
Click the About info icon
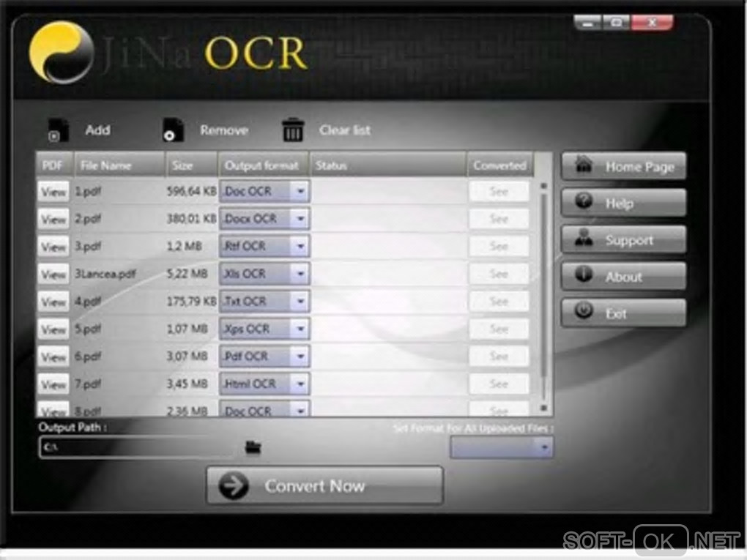[584, 275]
